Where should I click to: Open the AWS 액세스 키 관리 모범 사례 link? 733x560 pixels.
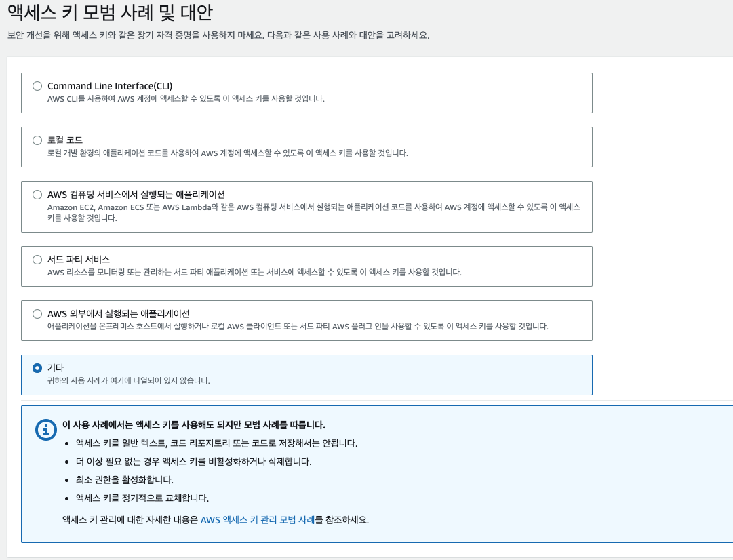pos(258,520)
